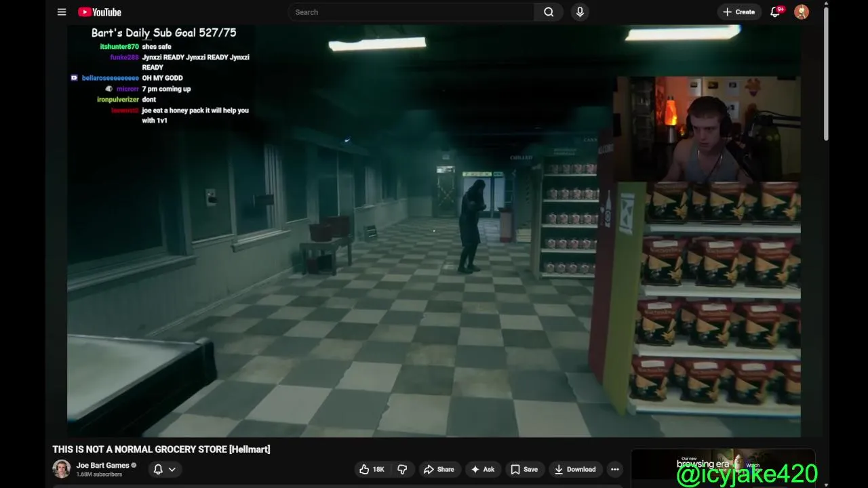This screenshot has height=488, width=868.
Task: Save the video to a playlist
Action: (524, 469)
